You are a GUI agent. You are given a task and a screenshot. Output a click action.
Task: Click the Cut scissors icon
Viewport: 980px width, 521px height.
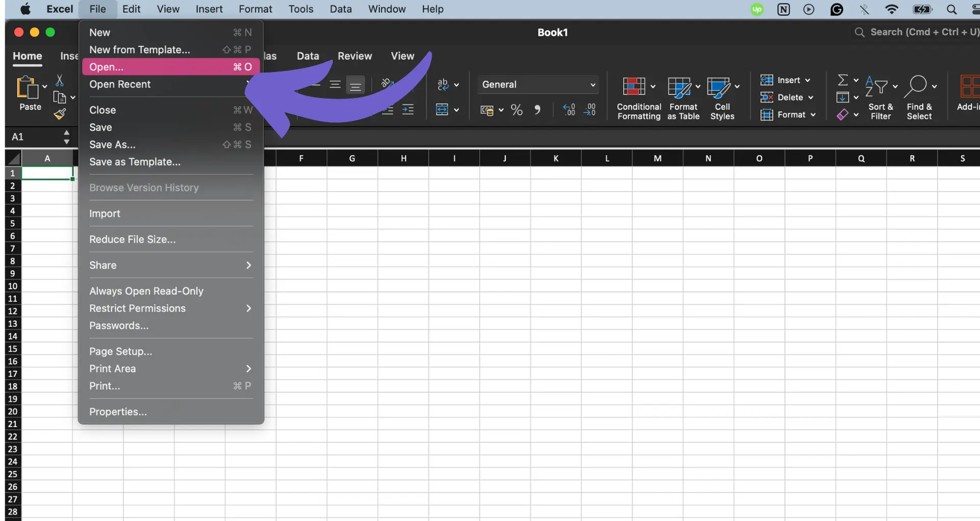tap(60, 80)
